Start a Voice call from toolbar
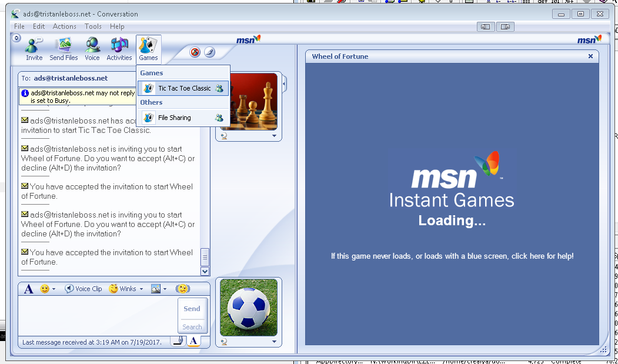 click(92, 49)
